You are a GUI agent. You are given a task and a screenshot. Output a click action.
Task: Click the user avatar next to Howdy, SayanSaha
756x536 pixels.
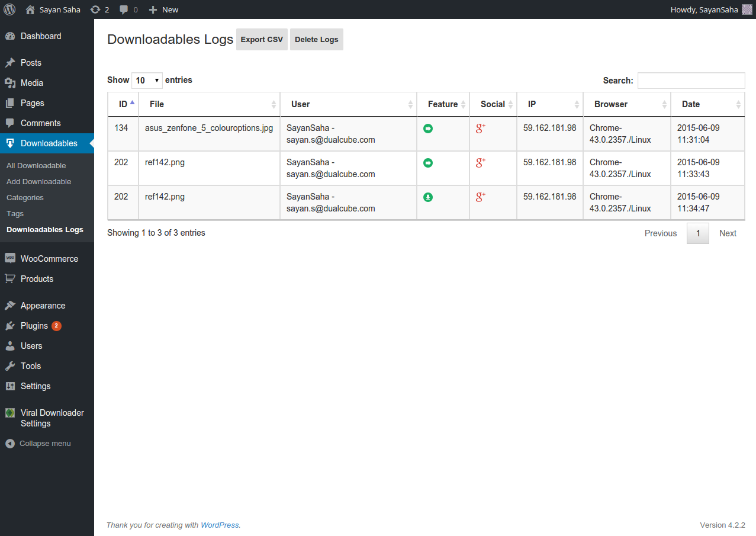pos(747,9)
